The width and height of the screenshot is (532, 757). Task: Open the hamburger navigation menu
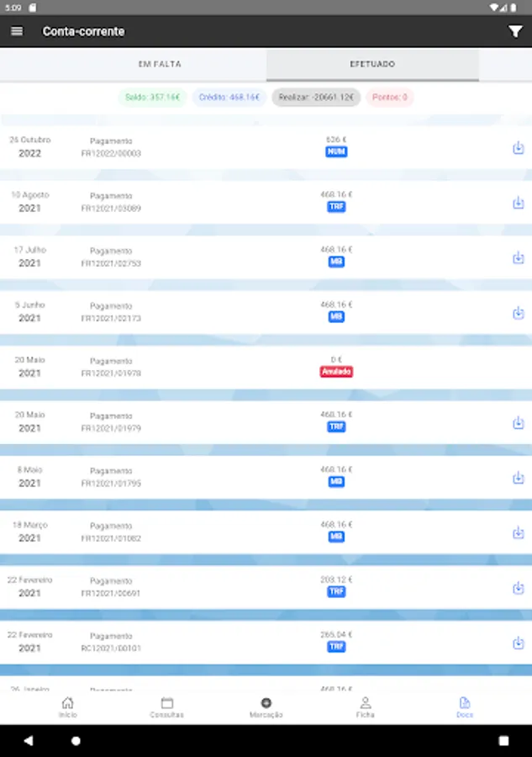[x=17, y=31]
